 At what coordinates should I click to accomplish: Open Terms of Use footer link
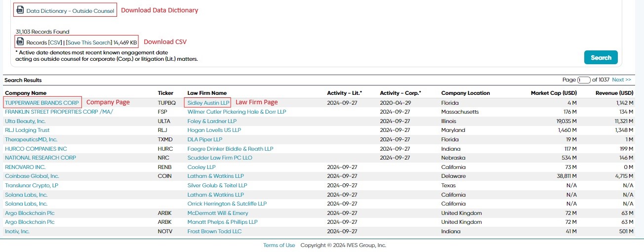point(279,245)
